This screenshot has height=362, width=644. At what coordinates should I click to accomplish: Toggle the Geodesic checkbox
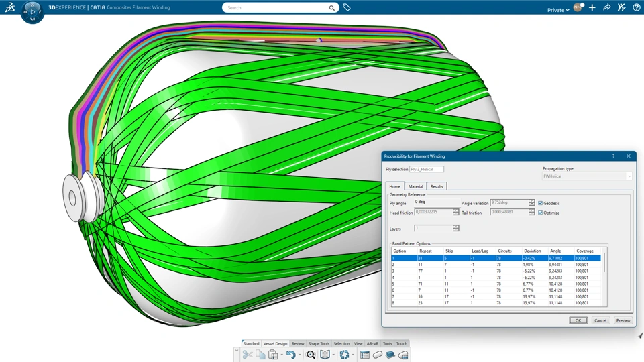coord(540,203)
